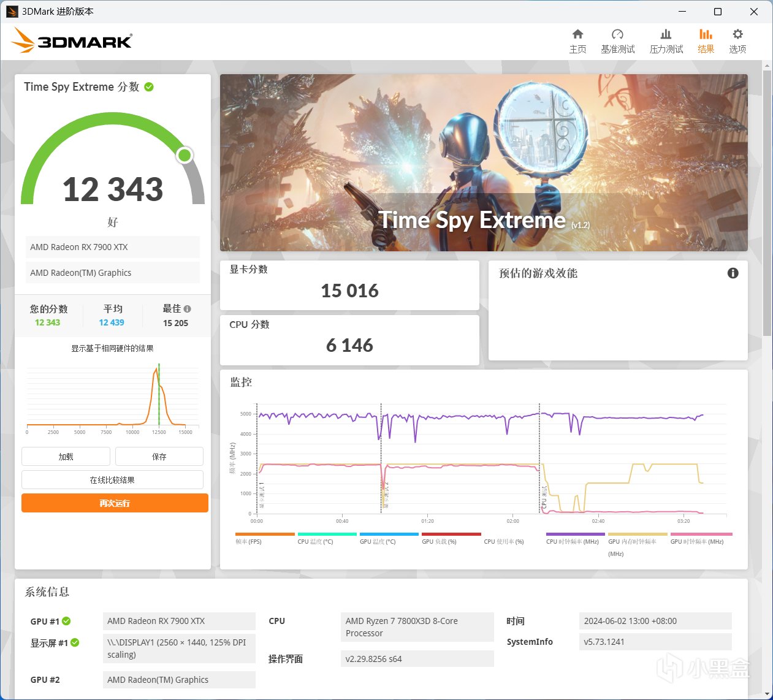773x700 pixels.
Task: Click yellow GPU 内存时钟频率 color bar
Action: (x=638, y=534)
